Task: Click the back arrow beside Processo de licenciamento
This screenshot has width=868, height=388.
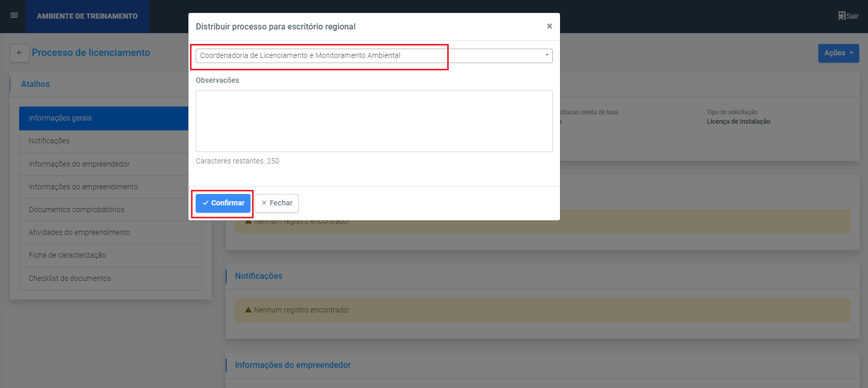Action: (20, 53)
